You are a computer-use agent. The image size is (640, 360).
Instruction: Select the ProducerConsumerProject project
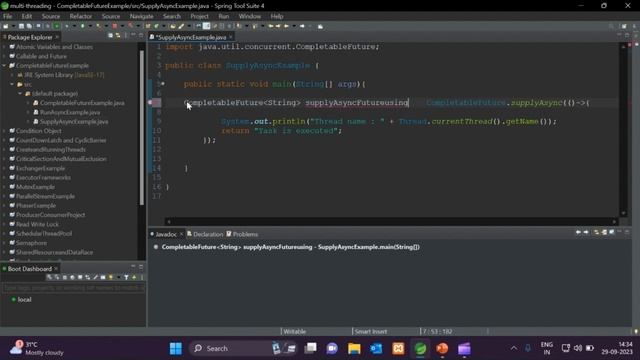51,215
